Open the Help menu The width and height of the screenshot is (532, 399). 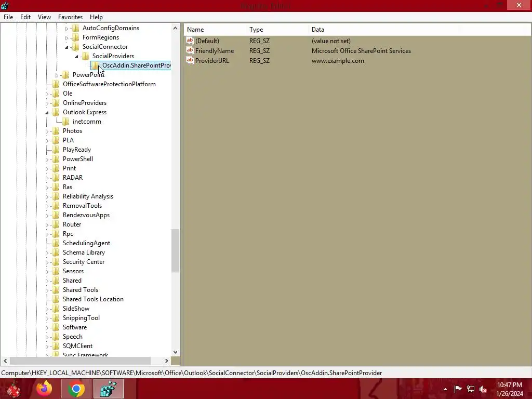tap(96, 17)
